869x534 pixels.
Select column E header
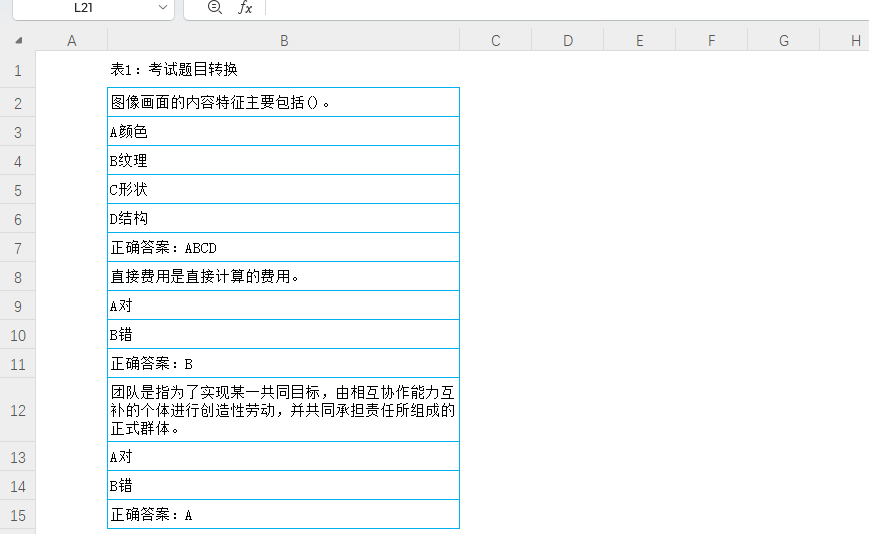click(640, 41)
